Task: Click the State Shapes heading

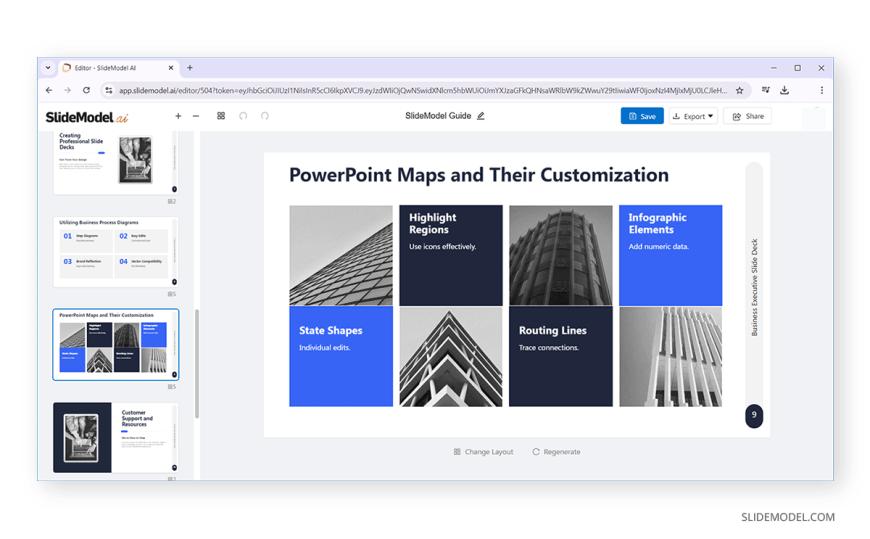Action: pos(331,330)
